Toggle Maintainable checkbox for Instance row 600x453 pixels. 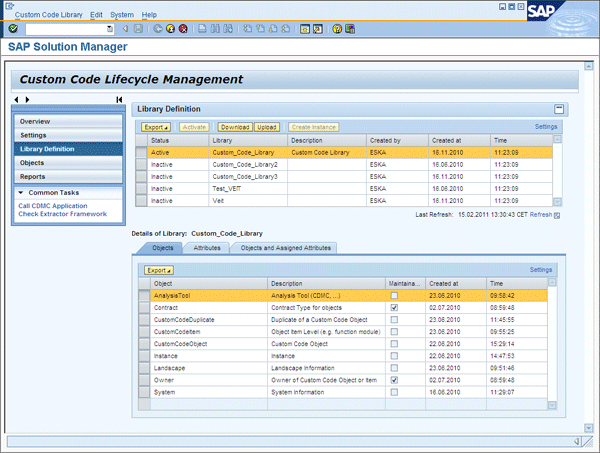(x=394, y=356)
